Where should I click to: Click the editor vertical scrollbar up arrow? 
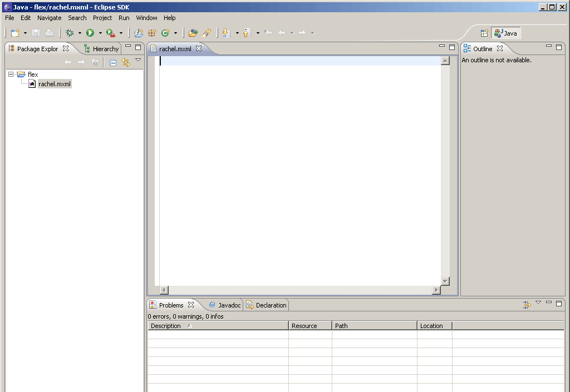pyautogui.click(x=445, y=61)
